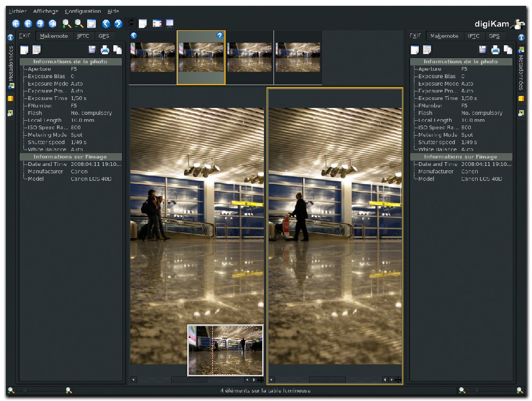532x401 pixels.
Task: Save left panel metadata using the floppy disk icon
Action: (x=92, y=49)
